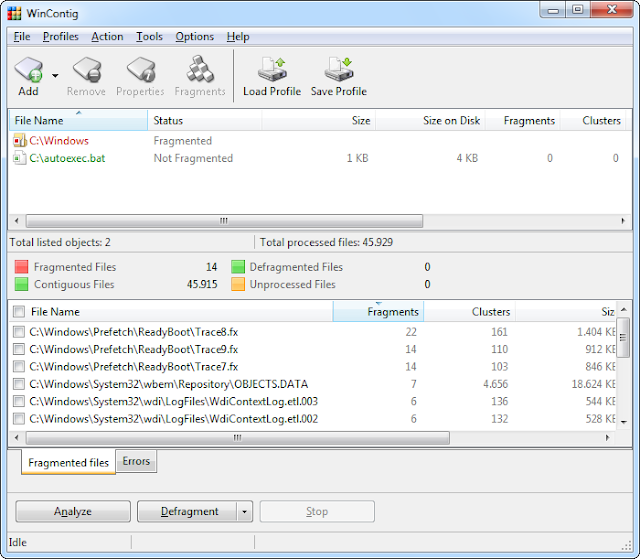
Task: Check the WdiContextLog.etl.003 checkbox
Action: 19,402
